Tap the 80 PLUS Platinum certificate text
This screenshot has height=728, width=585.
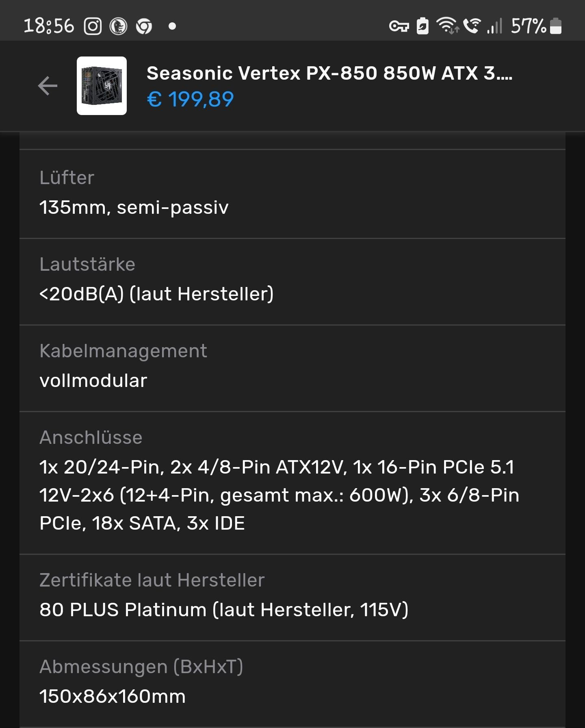pyautogui.click(x=224, y=610)
